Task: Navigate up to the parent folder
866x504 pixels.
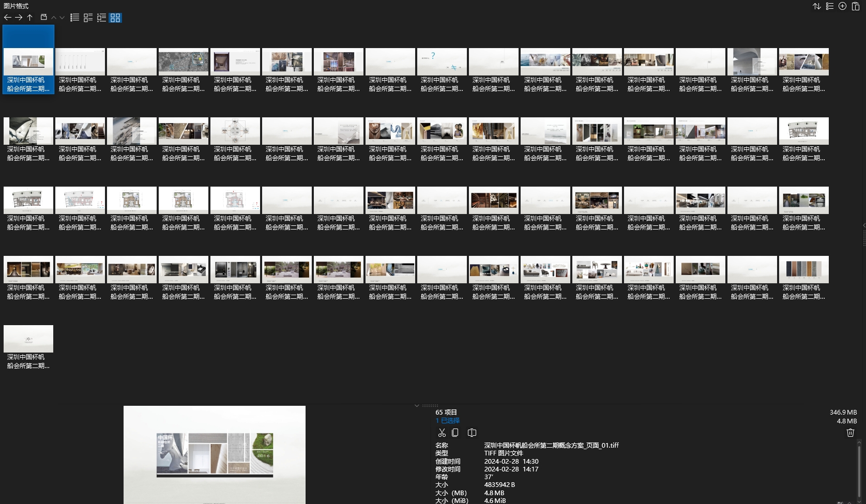Action: click(30, 18)
